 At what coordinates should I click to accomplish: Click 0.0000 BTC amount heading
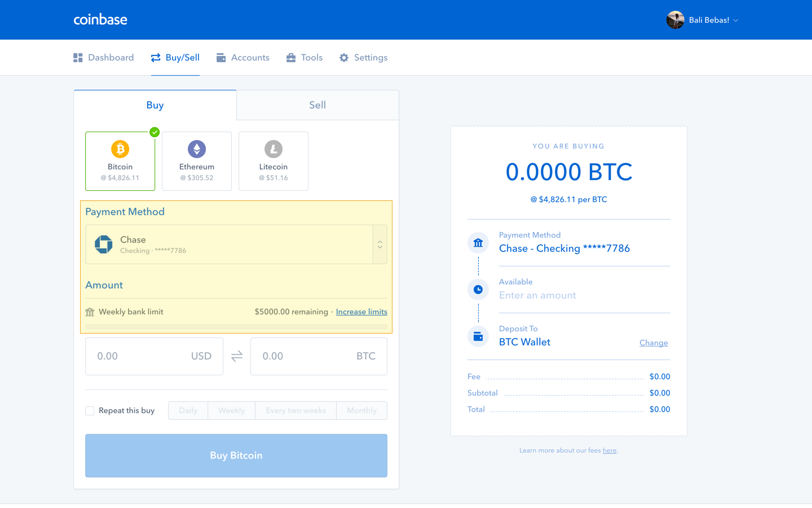[x=569, y=172]
